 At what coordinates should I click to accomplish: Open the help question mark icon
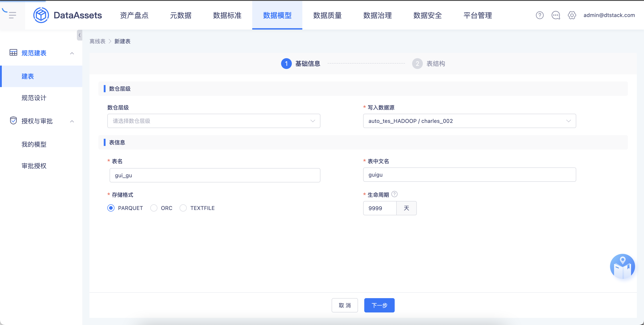[540, 15]
